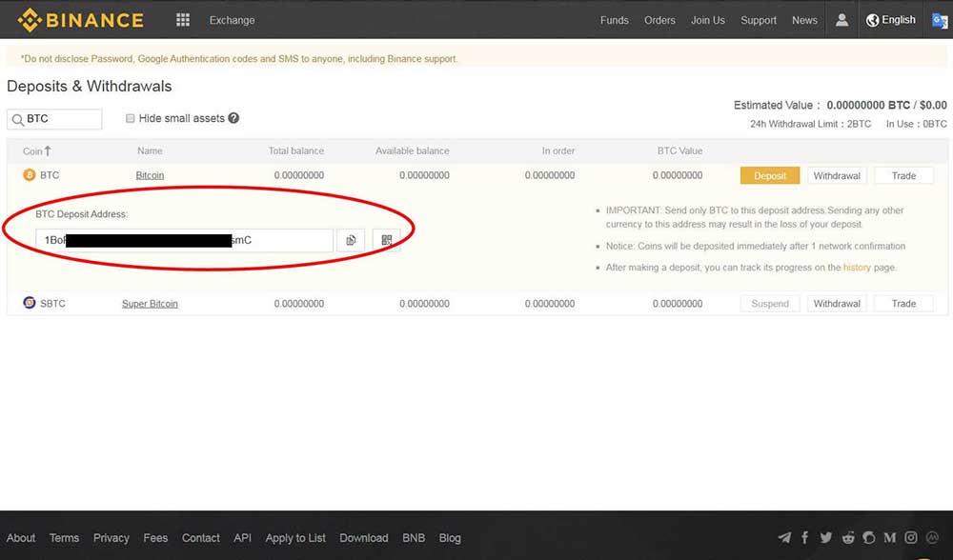Click the Name column header

[150, 150]
